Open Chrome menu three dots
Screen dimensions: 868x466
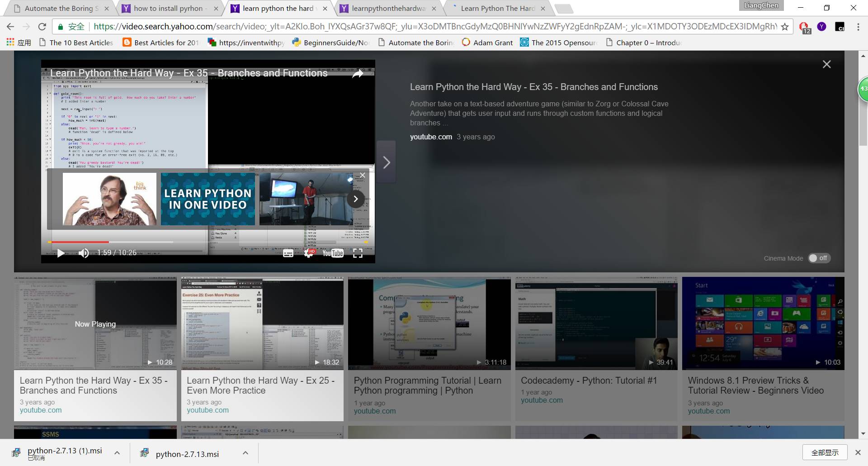pyautogui.click(x=858, y=27)
